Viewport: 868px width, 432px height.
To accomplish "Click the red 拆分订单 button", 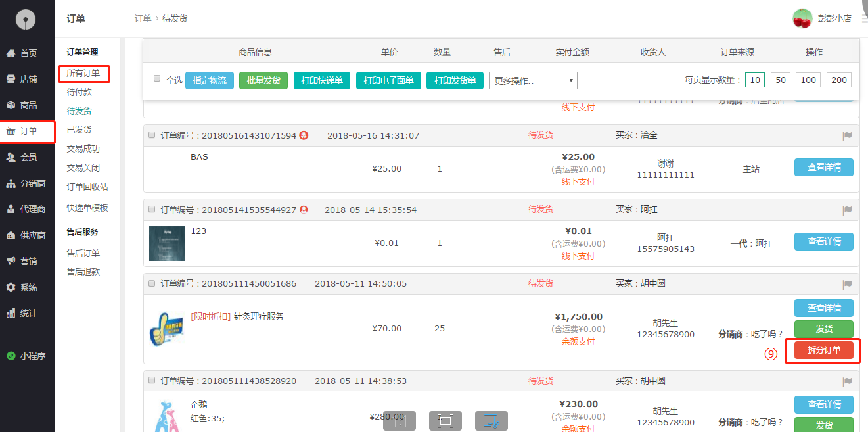I will (823, 350).
